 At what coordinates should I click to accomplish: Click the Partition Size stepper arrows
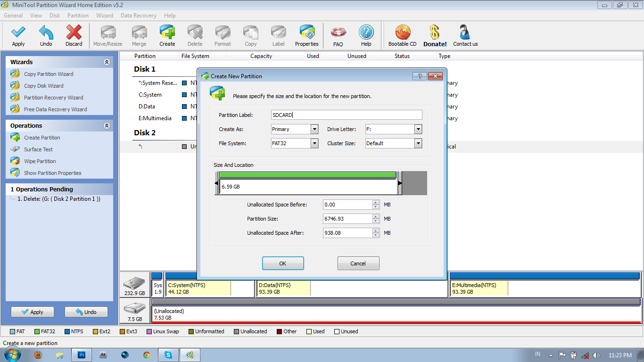tap(376, 219)
